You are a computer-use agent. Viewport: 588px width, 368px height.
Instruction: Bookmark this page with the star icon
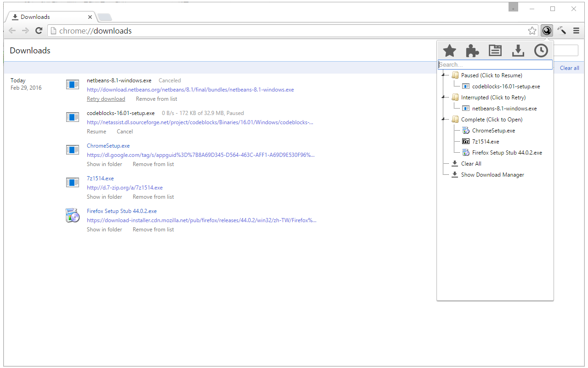[532, 31]
